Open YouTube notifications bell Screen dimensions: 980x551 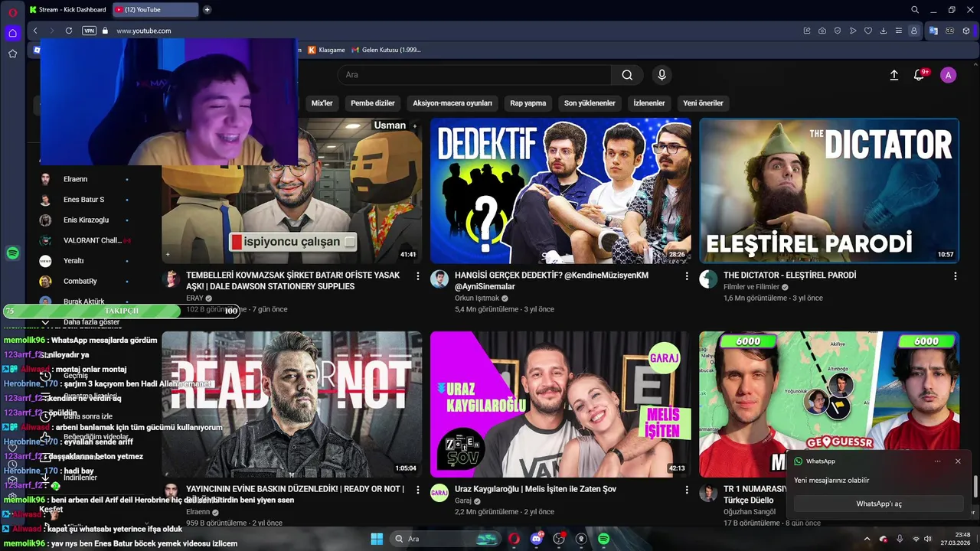(920, 75)
